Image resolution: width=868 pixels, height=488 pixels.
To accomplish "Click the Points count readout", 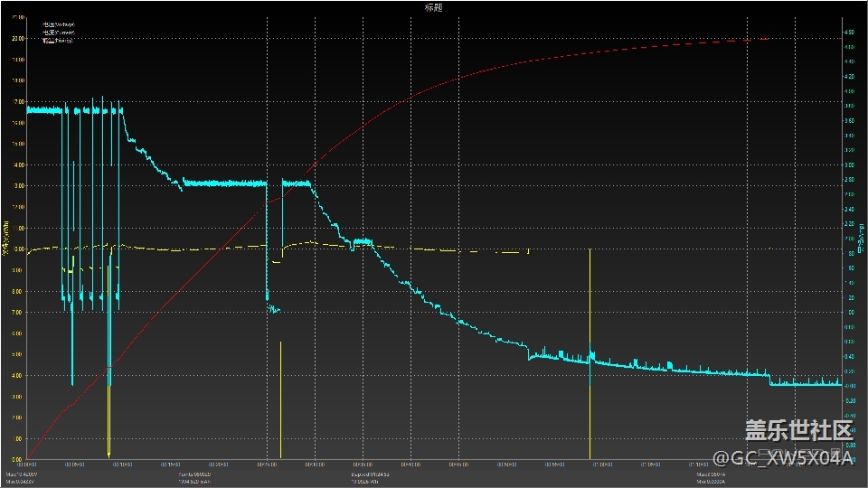I will click(x=194, y=474).
